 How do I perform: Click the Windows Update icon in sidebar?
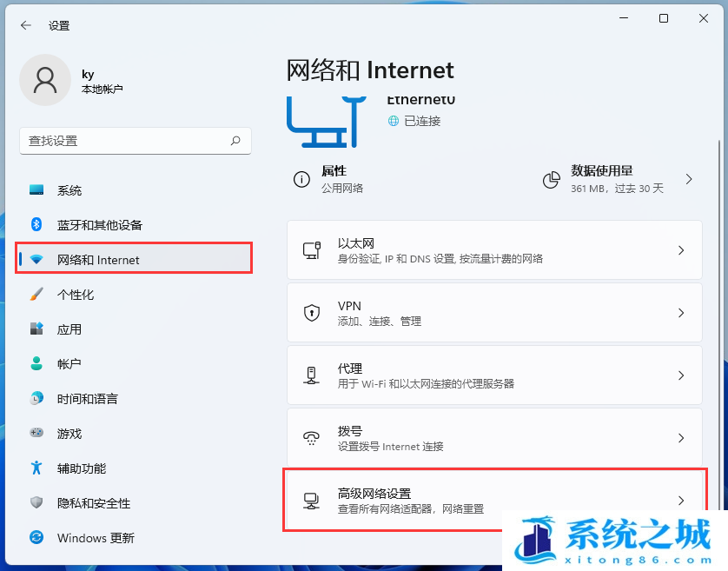(x=36, y=538)
